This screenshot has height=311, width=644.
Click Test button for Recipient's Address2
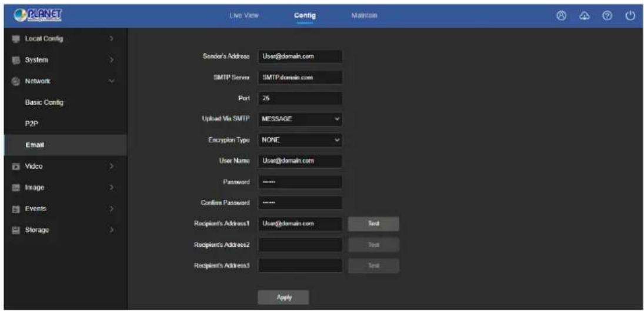(373, 245)
